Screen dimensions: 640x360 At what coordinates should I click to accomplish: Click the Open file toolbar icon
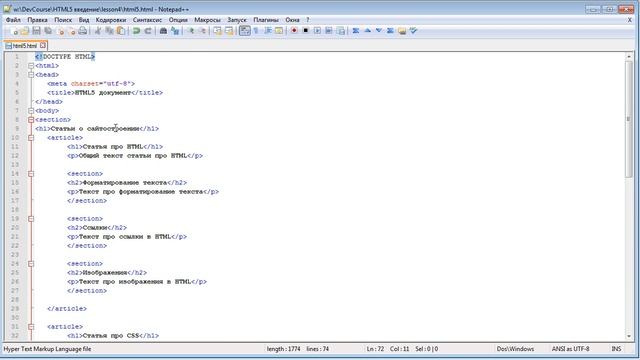coord(25,31)
